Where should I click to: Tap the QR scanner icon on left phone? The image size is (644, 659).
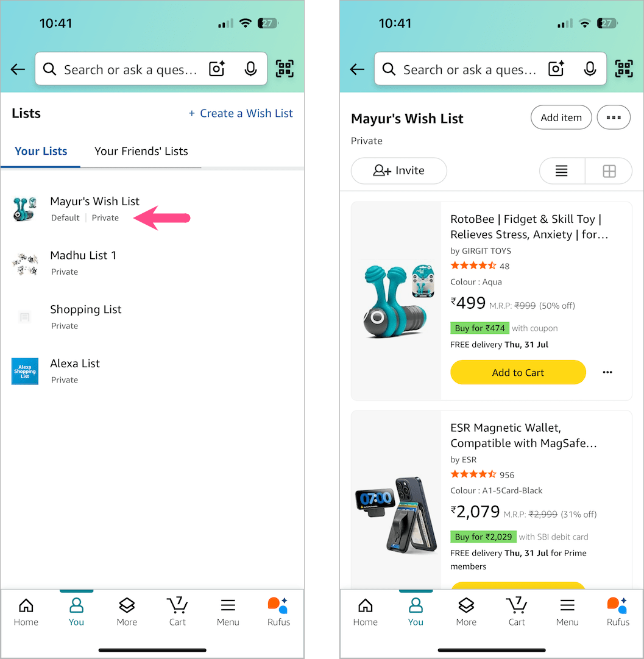(x=285, y=69)
